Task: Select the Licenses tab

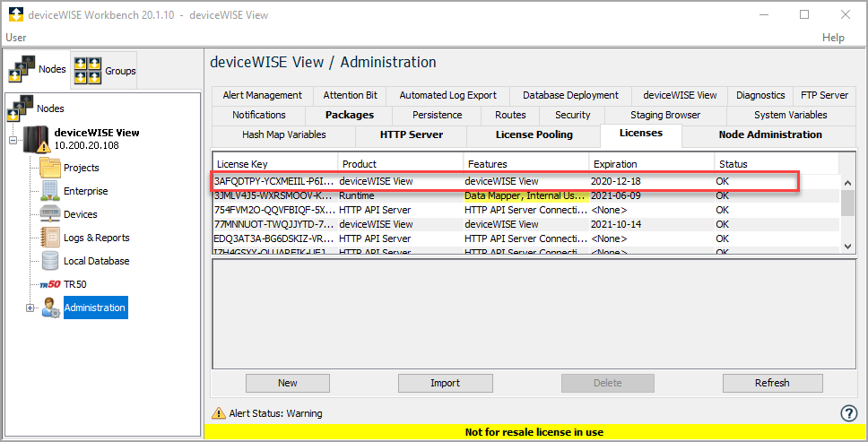Action: pyautogui.click(x=640, y=134)
